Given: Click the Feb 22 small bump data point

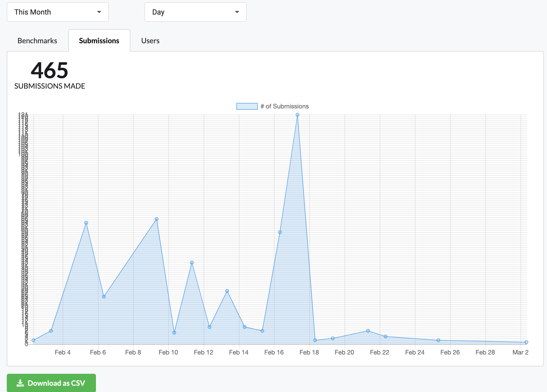Looking at the screenshot, I should [x=368, y=330].
